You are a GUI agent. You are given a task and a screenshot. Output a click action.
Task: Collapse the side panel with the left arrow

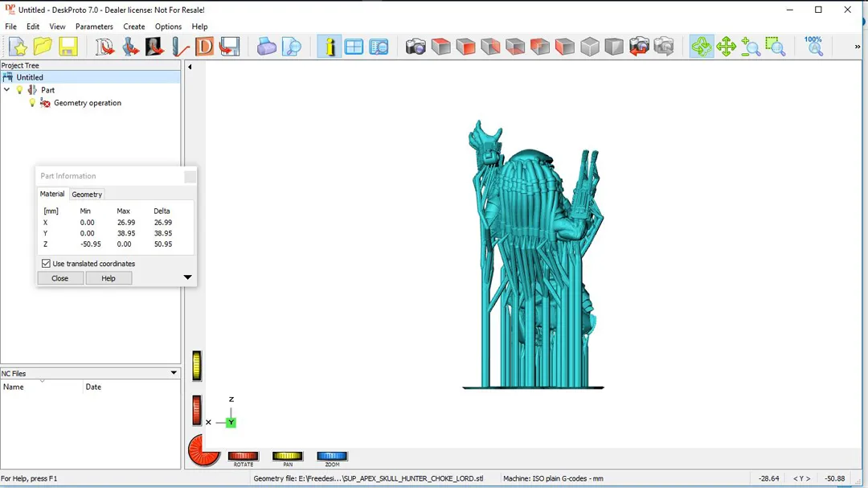coord(190,67)
